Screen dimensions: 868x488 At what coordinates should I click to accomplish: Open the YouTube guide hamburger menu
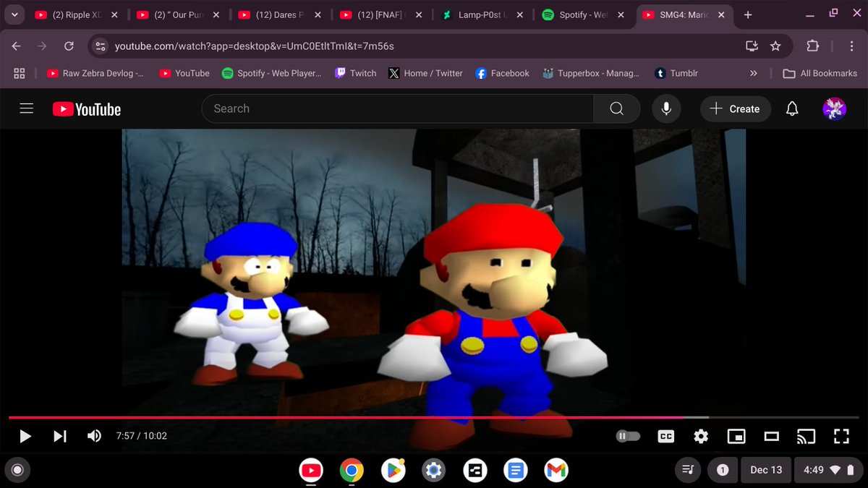point(27,108)
